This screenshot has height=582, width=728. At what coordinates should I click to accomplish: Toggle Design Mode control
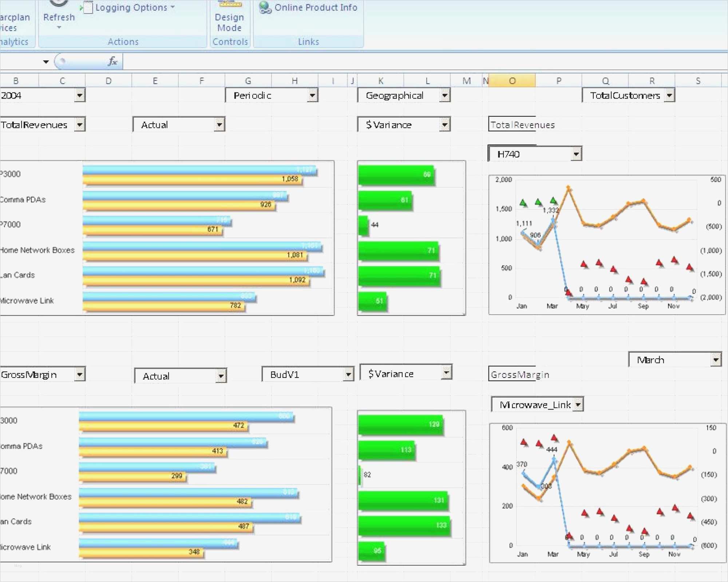point(229,18)
